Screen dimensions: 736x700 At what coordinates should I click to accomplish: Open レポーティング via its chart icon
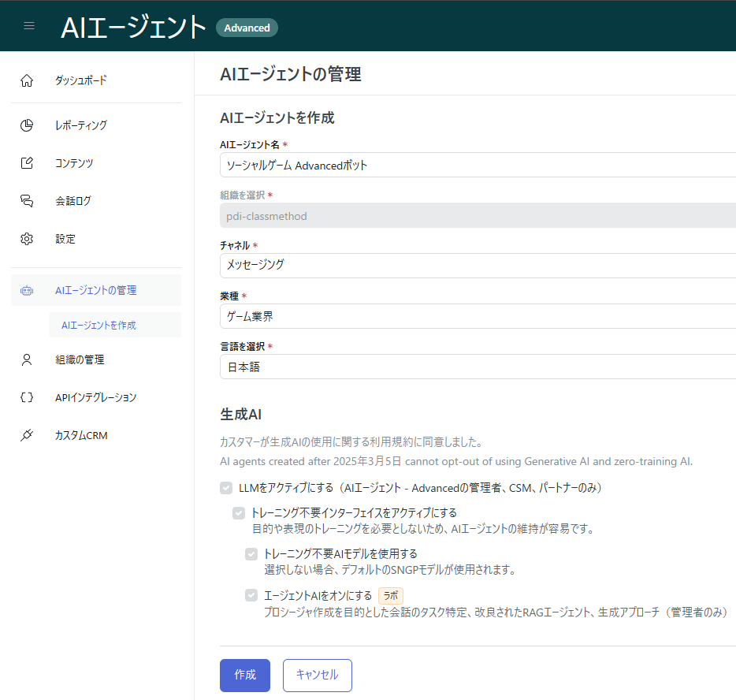click(x=27, y=125)
